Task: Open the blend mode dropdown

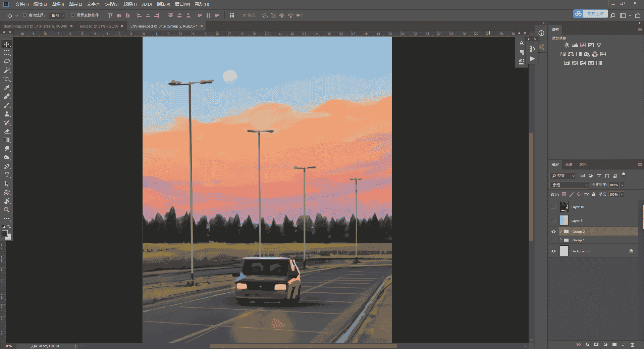Action: click(569, 185)
